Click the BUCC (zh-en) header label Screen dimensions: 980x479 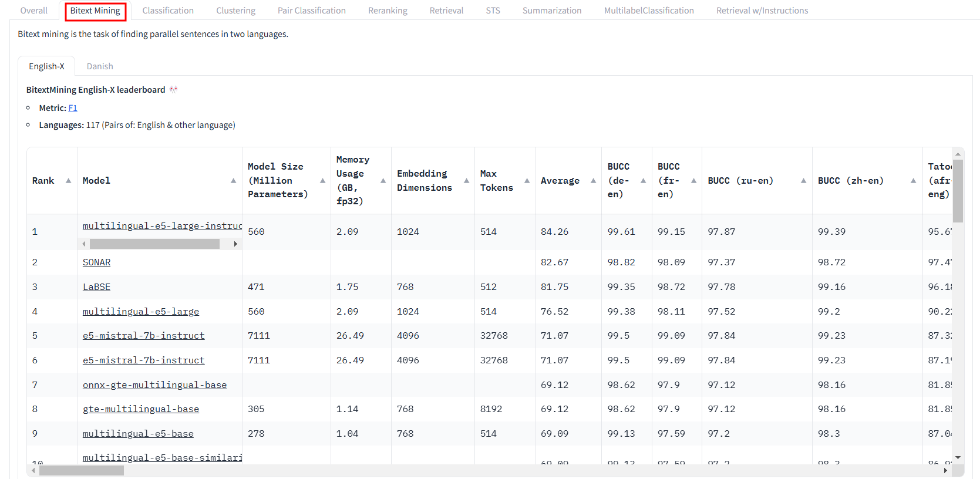point(851,181)
